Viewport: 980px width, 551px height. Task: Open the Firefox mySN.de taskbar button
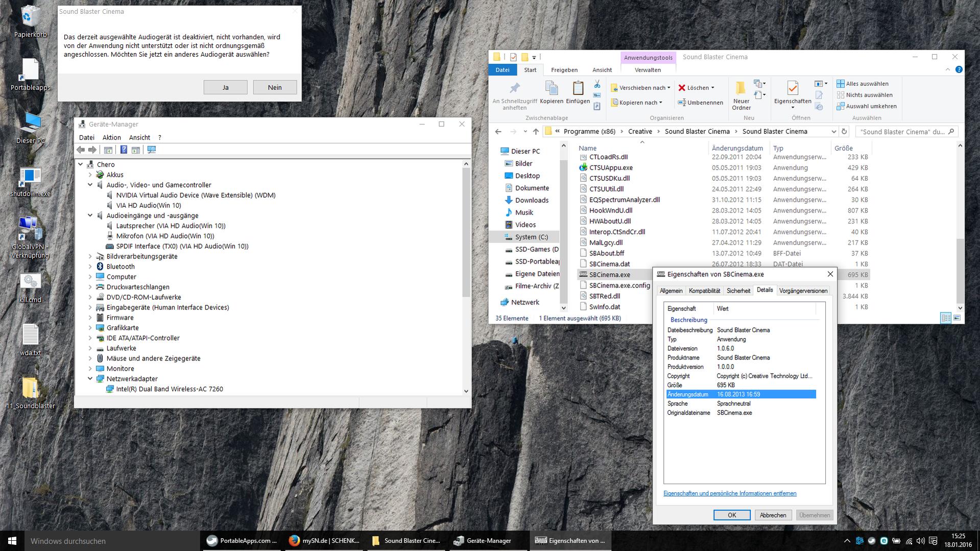point(324,541)
